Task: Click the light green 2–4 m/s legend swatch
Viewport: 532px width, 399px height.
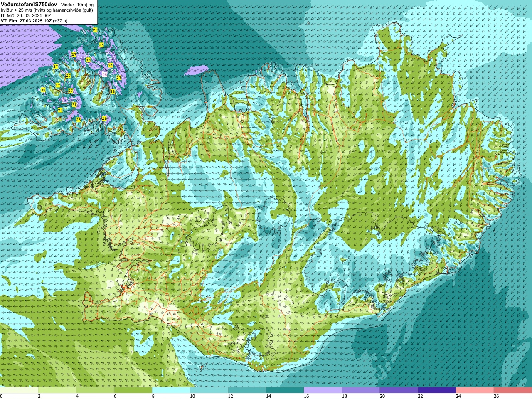Action: pyautogui.click(x=57, y=390)
